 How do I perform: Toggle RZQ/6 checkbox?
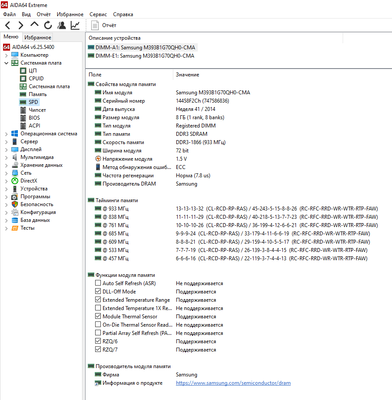[x=98, y=341]
